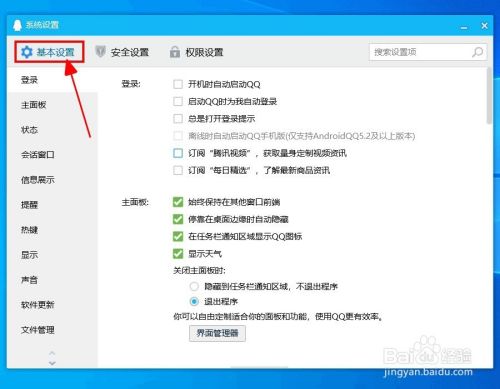Click sidebar scroll-up chevron

[52, 353]
